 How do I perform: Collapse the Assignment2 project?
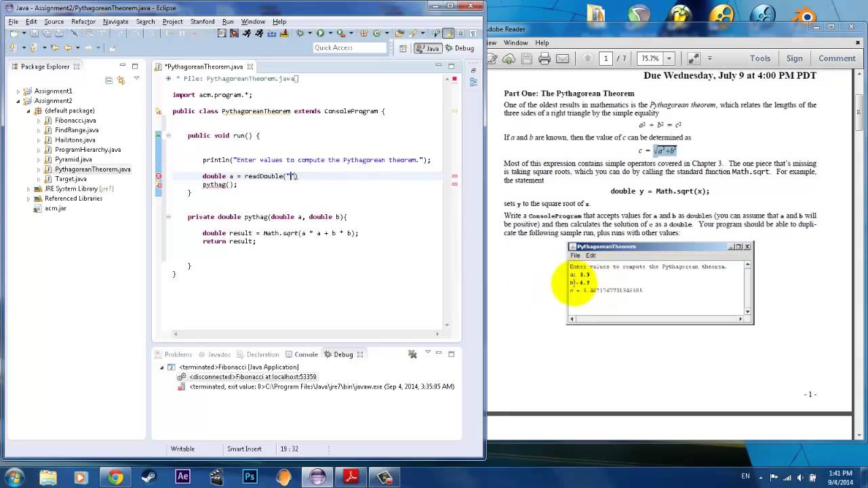click(x=18, y=101)
